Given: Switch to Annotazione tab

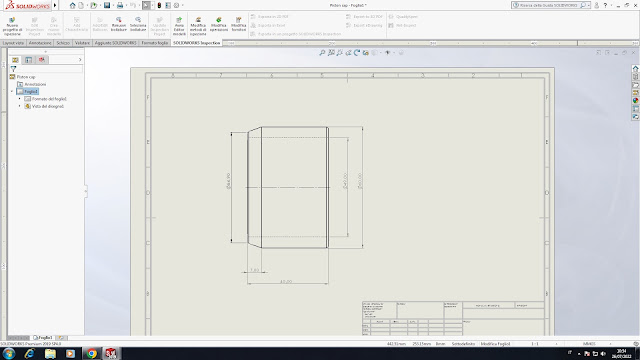Looking at the screenshot, I should 40,43.
